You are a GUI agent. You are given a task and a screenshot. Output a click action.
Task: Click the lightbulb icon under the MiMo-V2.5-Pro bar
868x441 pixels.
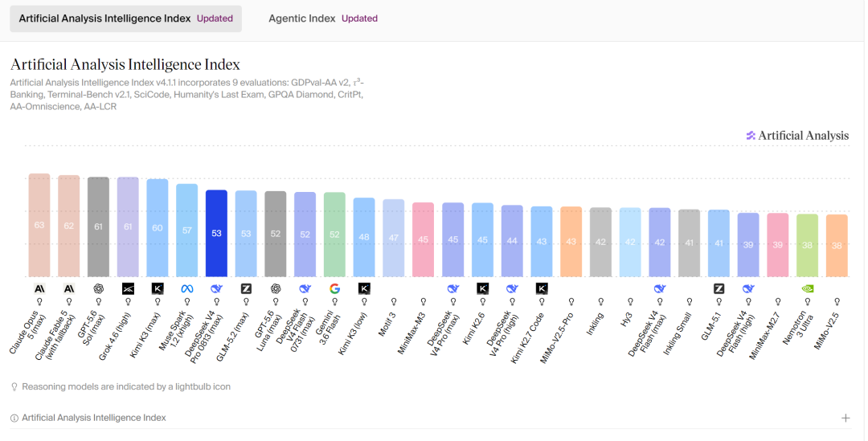[571, 302]
